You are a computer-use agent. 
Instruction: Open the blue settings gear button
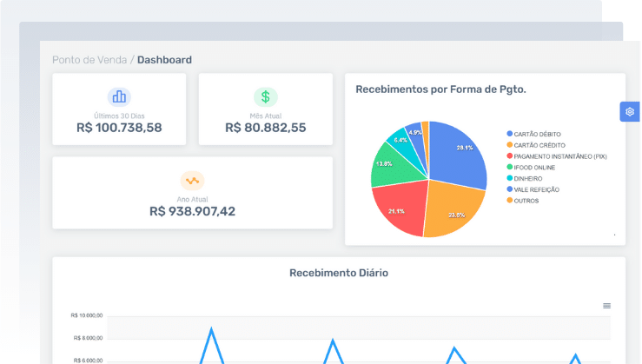pos(630,112)
